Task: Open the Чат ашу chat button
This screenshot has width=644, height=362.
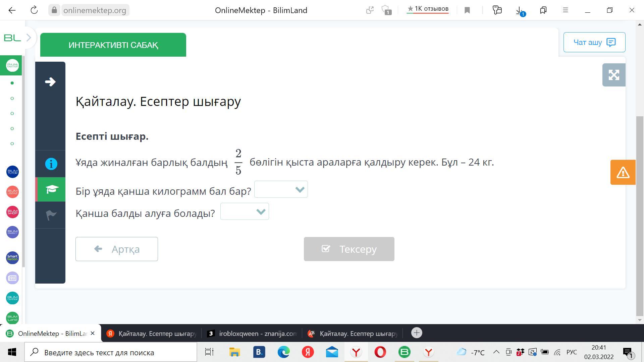Action: (594, 42)
